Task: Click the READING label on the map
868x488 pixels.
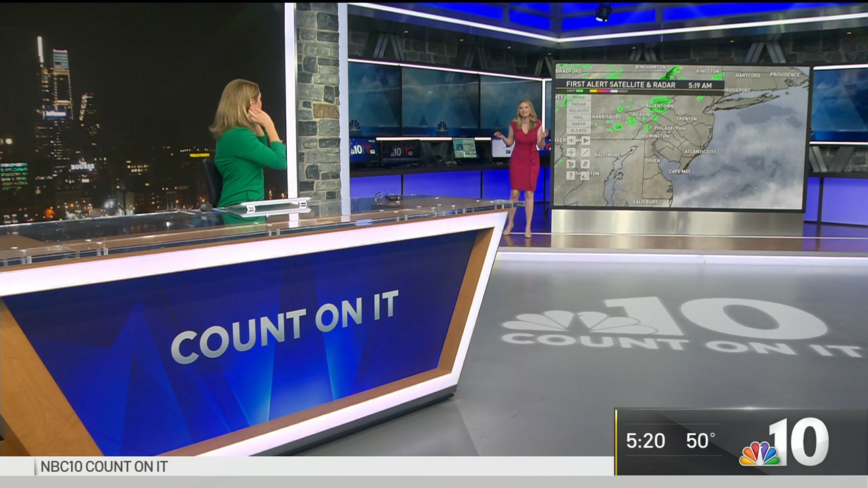Action: pos(643,115)
